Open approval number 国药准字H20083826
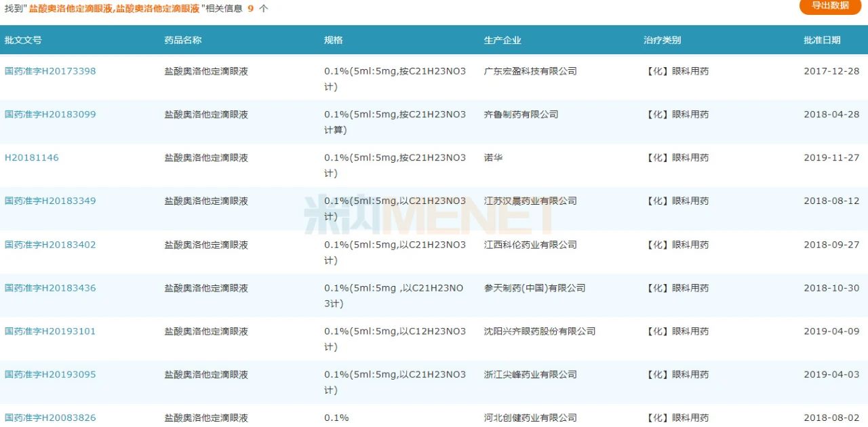The width and height of the screenshot is (868, 427). coord(50,418)
